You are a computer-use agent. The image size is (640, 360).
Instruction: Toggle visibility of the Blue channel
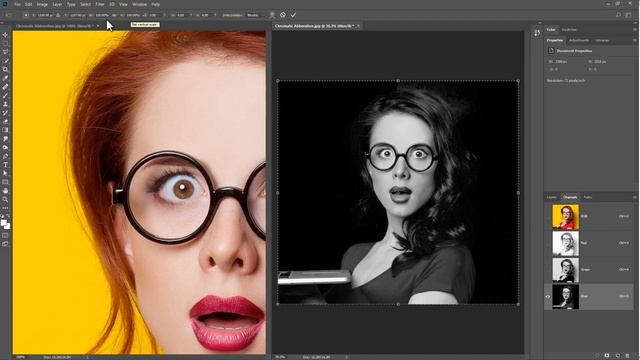tap(548, 297)
